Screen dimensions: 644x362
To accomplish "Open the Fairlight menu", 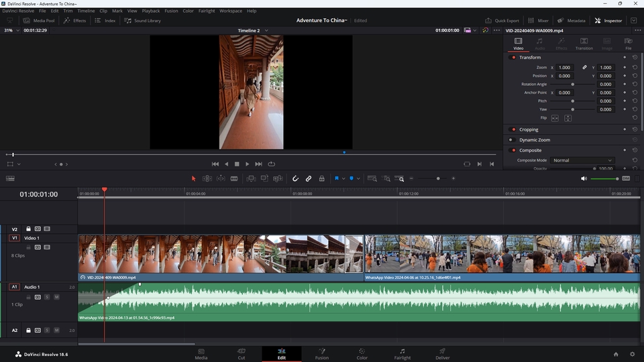I will click(207, 11).
